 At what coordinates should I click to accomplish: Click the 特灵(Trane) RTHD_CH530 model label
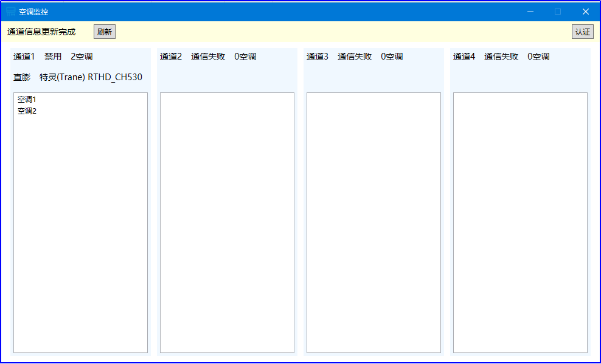[x=90, y=77]
